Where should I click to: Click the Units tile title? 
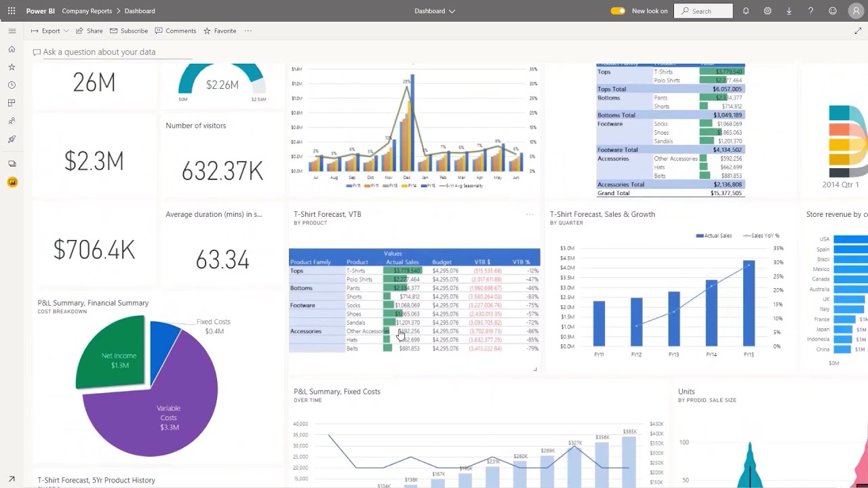tap(686, 392)
